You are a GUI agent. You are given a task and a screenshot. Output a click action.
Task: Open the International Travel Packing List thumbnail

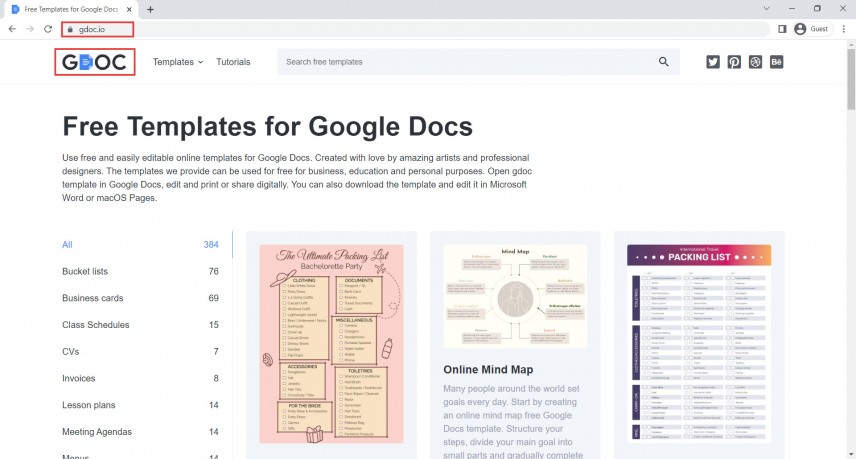click(x=699, y=344)
